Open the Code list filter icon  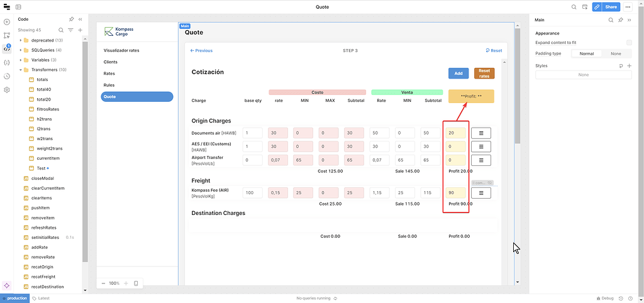point(70,30)
